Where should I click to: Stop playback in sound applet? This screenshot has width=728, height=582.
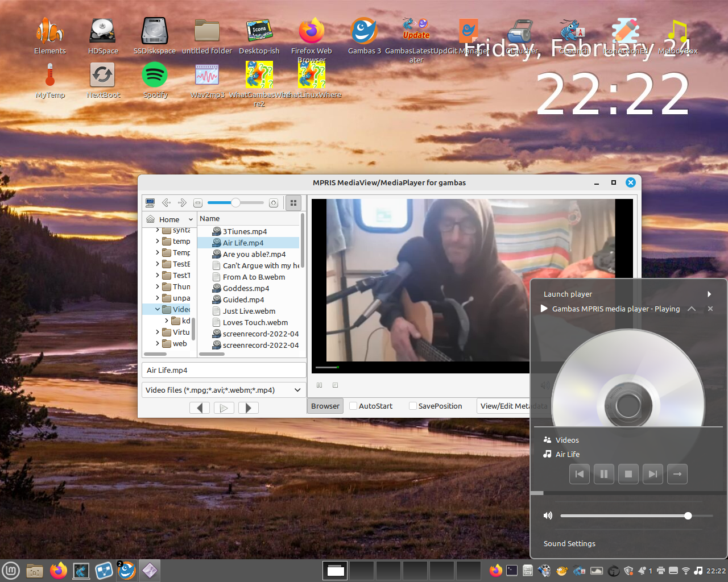tap(628, 474)
